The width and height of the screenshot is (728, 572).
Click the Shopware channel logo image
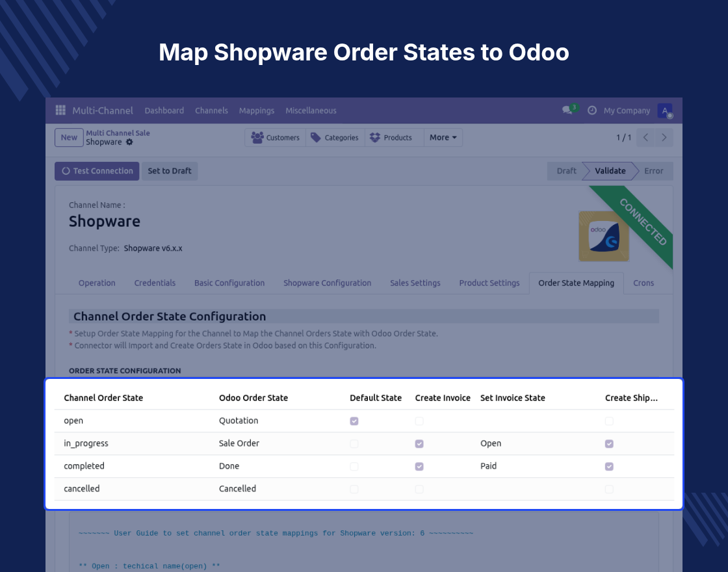click(x=604, y=236)
